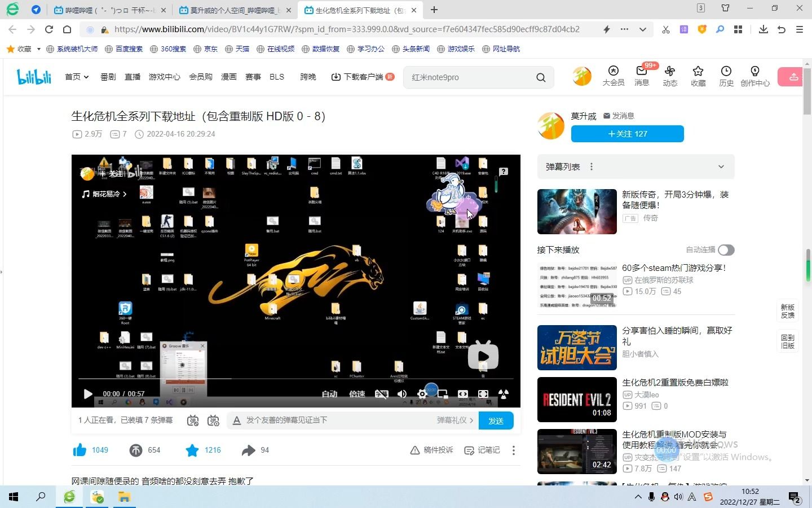This screenshot has height=508, width=812.
Task: Toggle the 自动连播 autoplay switch
Action: 726,249
